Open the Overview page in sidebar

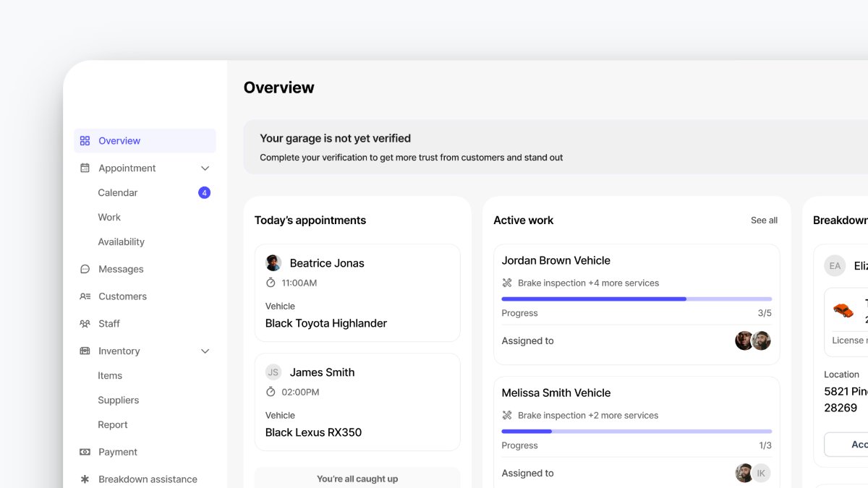click(x=145, y=141)
